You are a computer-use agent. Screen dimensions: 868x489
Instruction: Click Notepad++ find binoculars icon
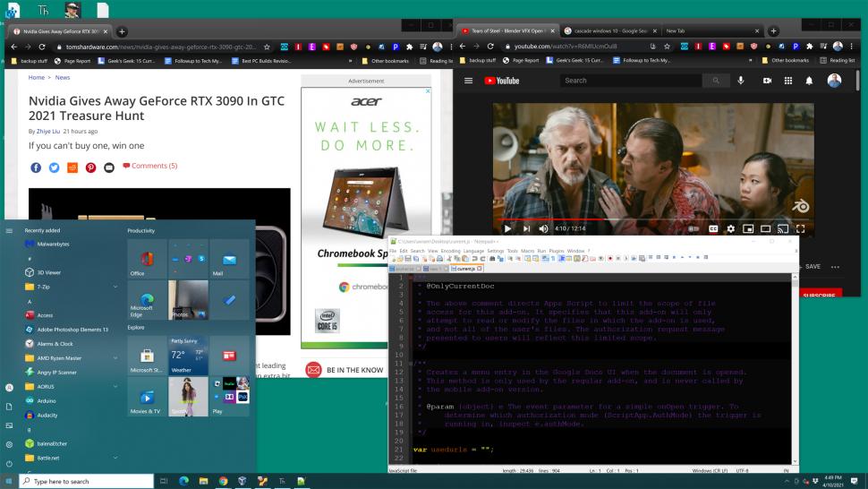[x=491, y=258]
